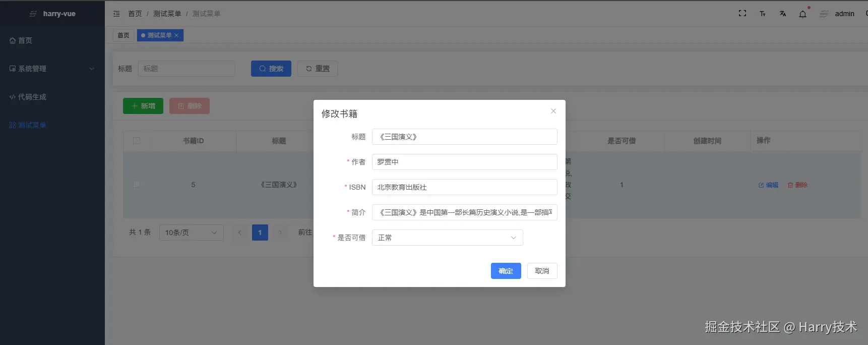Click the 共 1 条 total count text
Screen dimensions: 868x345
(140, 232)
